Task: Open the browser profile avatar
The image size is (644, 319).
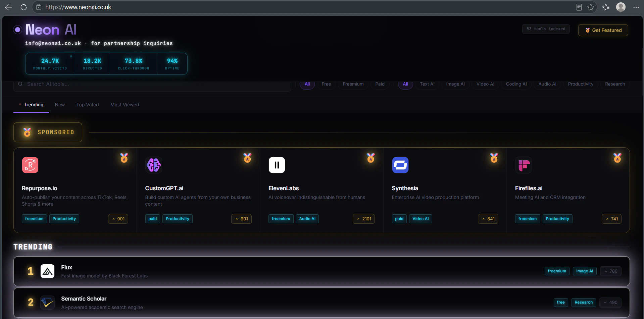Action: pos(621,7)
